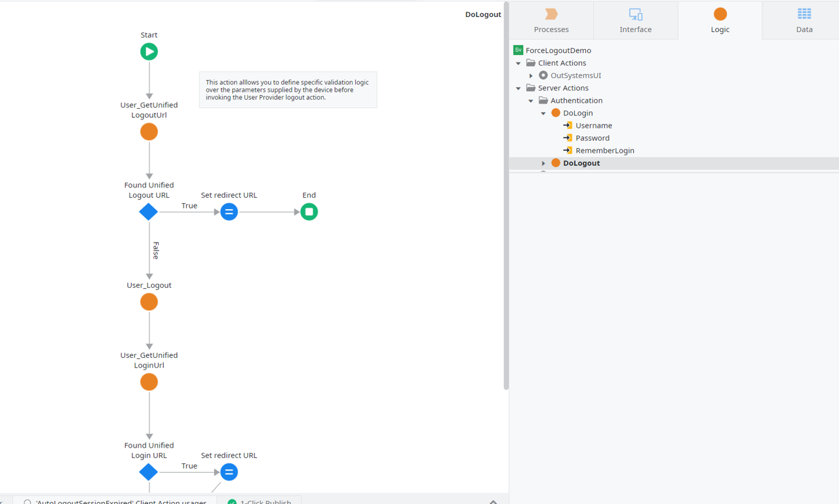This screenshot has width=839, height=504.
Task: Select the User_Logout action node
Action: tap(149, 302)
